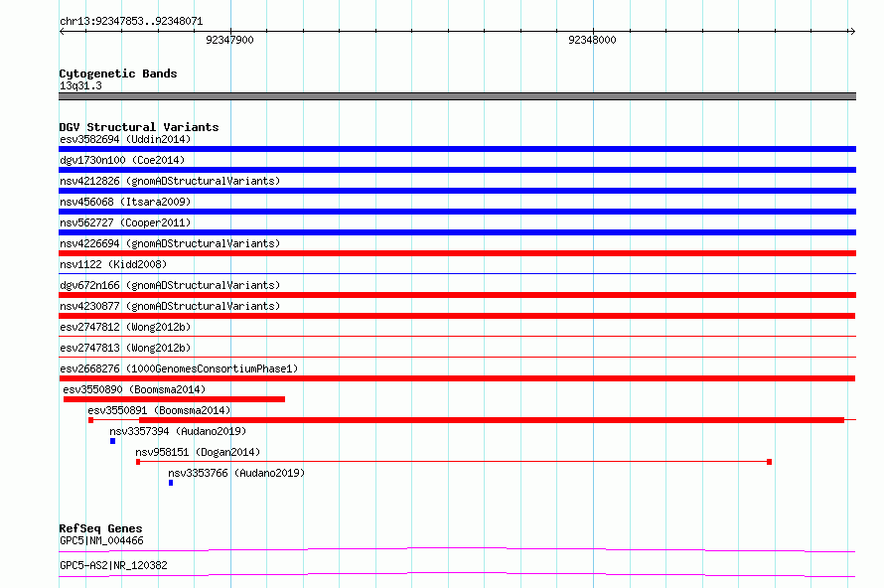Open variant nsv958151 (Dogan2014) label
Viewport: 884px width, 588px height.
point(198,452)
